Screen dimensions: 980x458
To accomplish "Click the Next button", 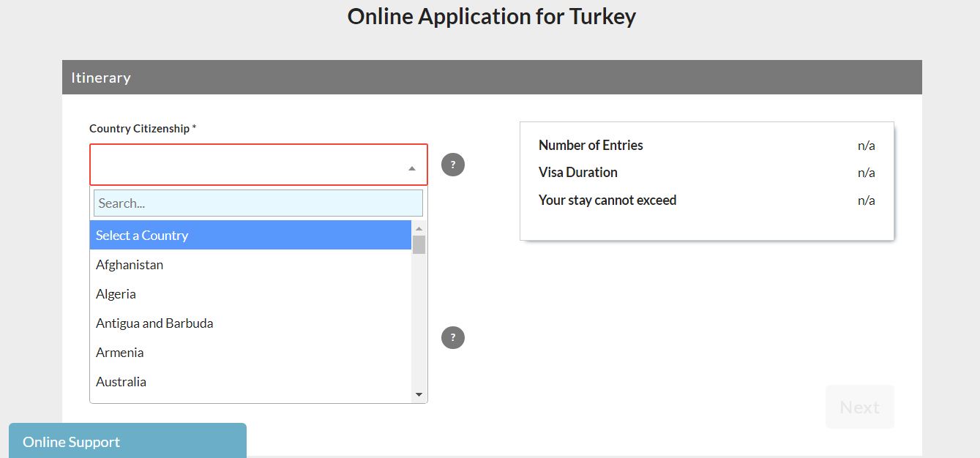I will pos(860,407).
